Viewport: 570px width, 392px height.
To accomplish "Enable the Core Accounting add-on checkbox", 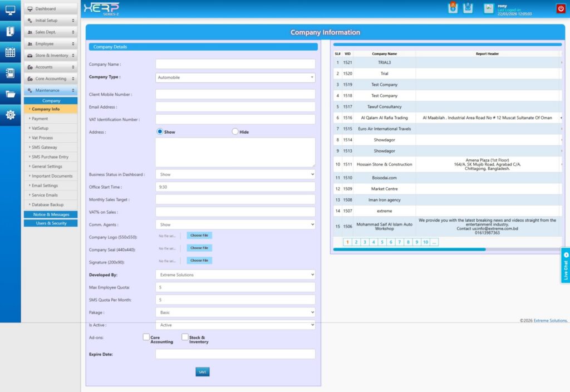I will 146,337.
